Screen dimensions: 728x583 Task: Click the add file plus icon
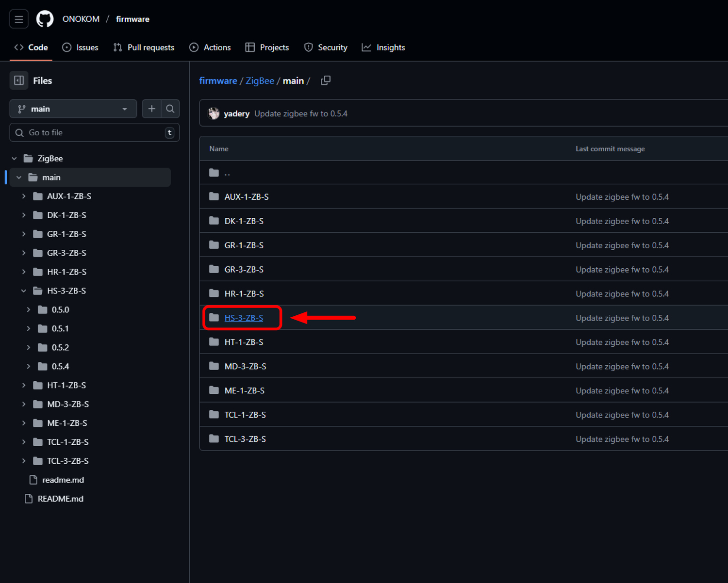point(151,109)
